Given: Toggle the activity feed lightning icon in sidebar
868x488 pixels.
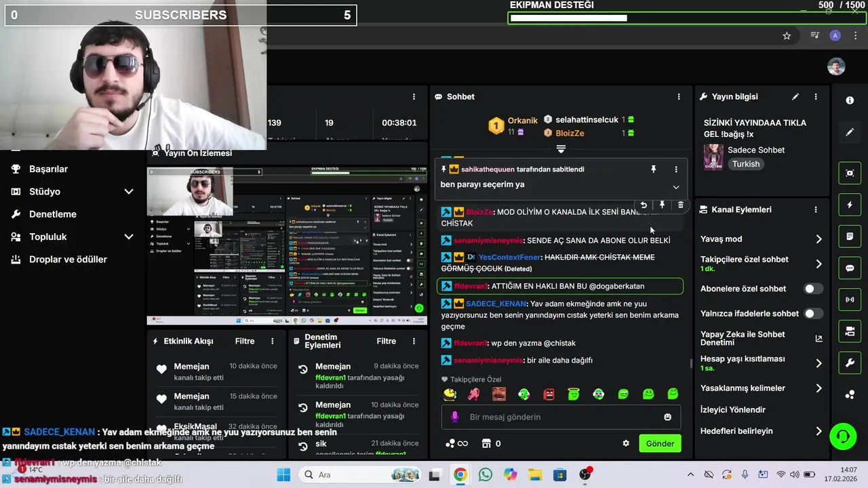Looking at the screenshot, I should tap(850, 205).
